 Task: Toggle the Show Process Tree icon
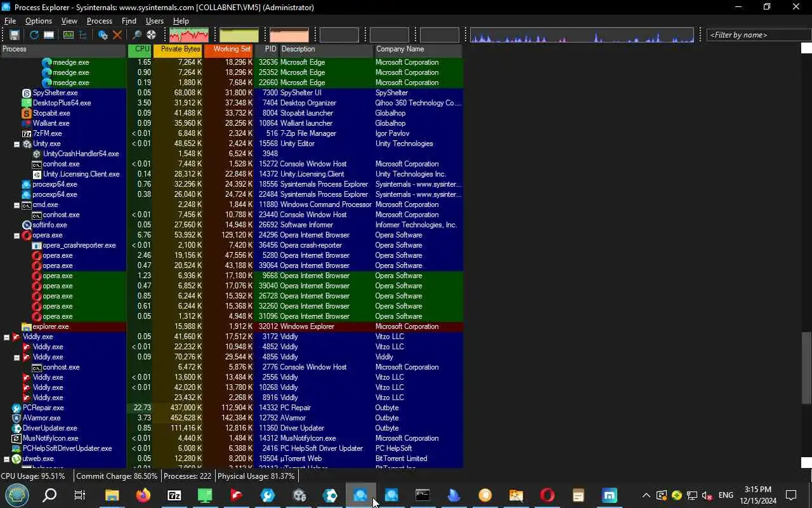pos(83,35)
